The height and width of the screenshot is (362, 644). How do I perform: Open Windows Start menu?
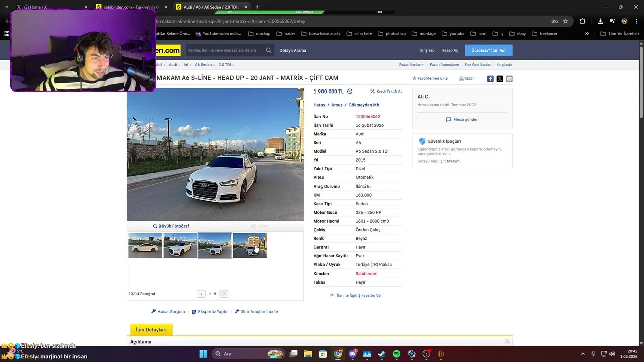[203, 354]
